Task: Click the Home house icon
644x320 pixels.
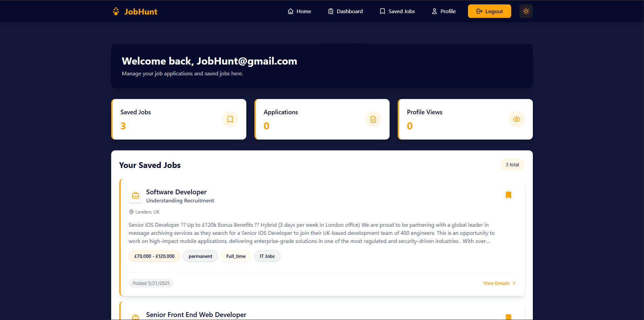Action: tap(291, 11)
